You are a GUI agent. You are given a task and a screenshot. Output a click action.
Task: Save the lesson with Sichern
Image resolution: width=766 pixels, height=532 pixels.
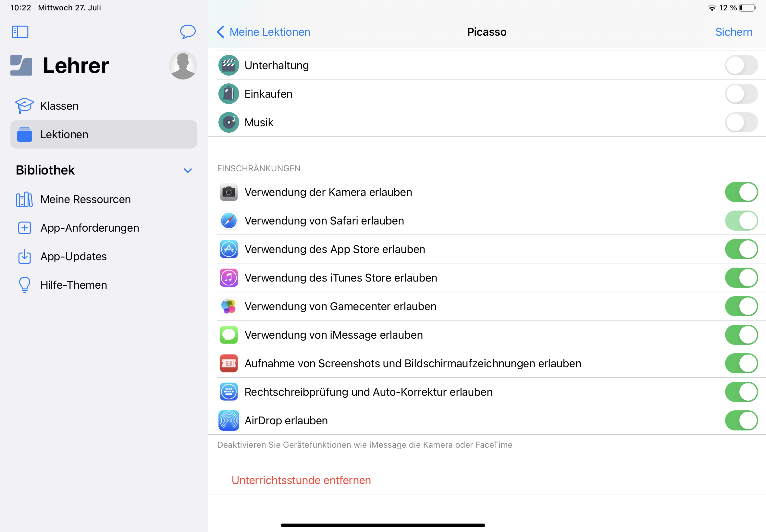(734, 32)
